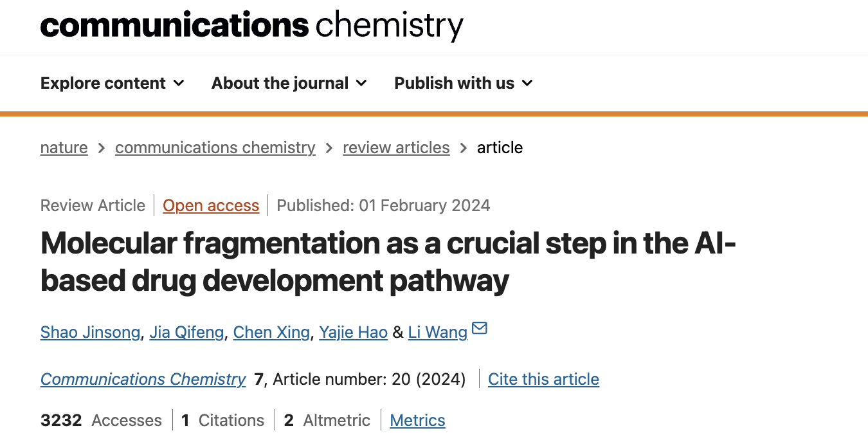868x444 pixels.
Task: Click the chevron arrow after Explore content
Action: tap(179, 83)
